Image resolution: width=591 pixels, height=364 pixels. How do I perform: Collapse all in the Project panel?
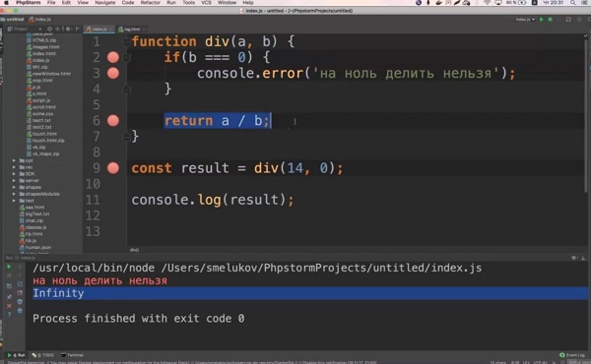[x=58, y=29]
